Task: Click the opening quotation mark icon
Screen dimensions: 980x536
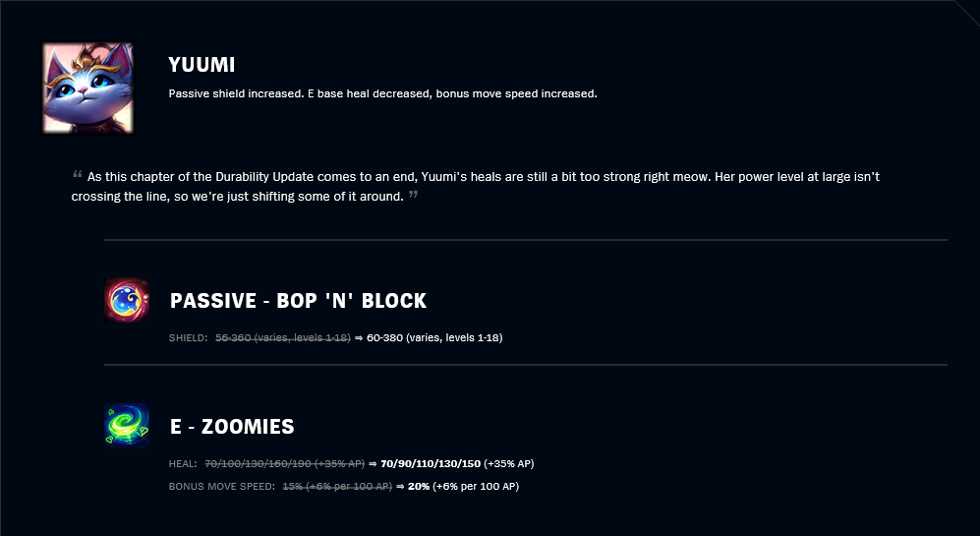Action: coord(78,174)
